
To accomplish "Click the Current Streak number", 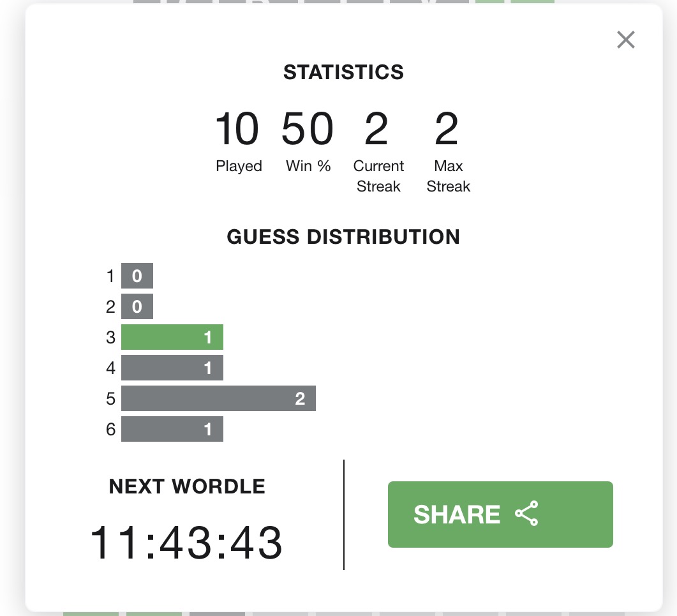I will (376, 129).
